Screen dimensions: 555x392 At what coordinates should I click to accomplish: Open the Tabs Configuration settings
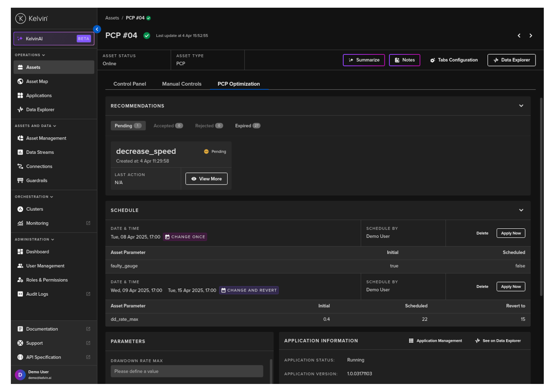454,60
